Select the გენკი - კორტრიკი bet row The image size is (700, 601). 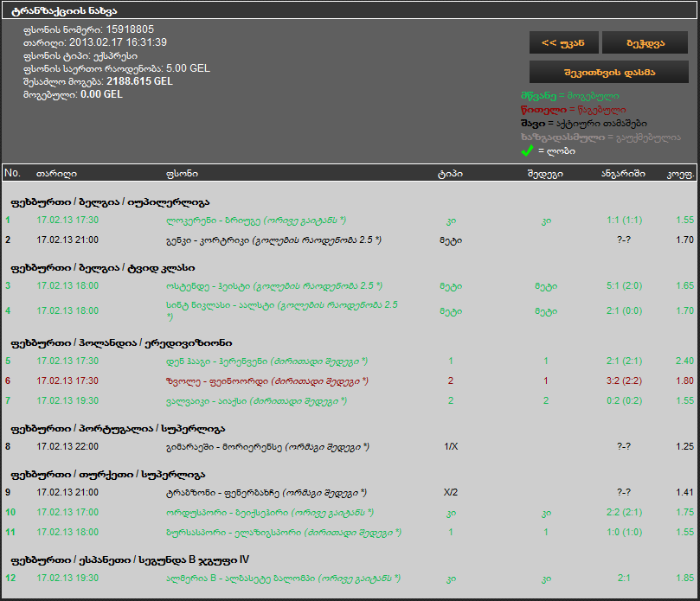coord(350,240)
